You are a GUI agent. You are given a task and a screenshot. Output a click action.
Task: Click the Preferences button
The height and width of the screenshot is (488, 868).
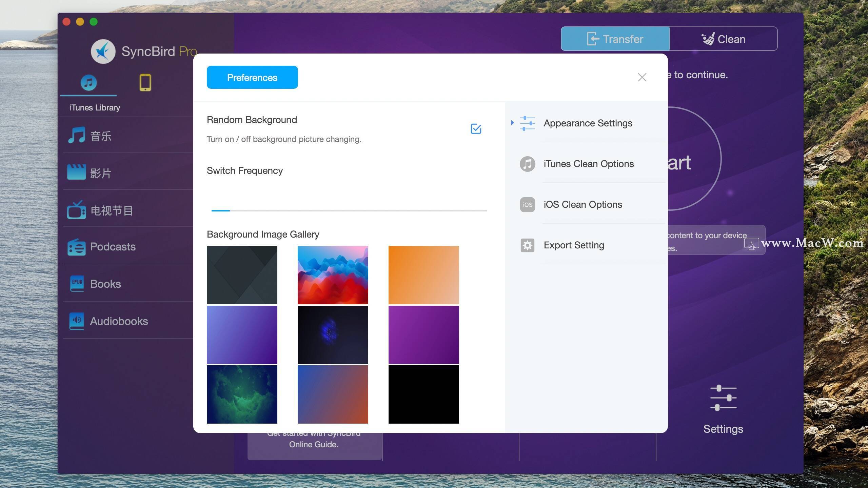click(252, 78)
